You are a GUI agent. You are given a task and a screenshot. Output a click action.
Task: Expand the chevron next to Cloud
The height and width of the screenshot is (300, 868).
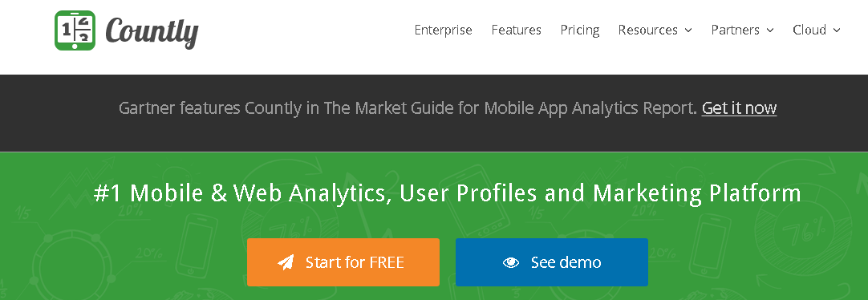[836, 30]
